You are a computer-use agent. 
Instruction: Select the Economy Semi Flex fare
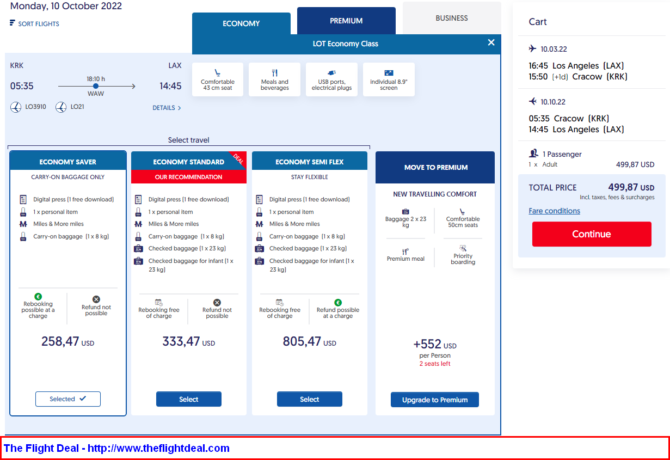click(x=309, y=399)
